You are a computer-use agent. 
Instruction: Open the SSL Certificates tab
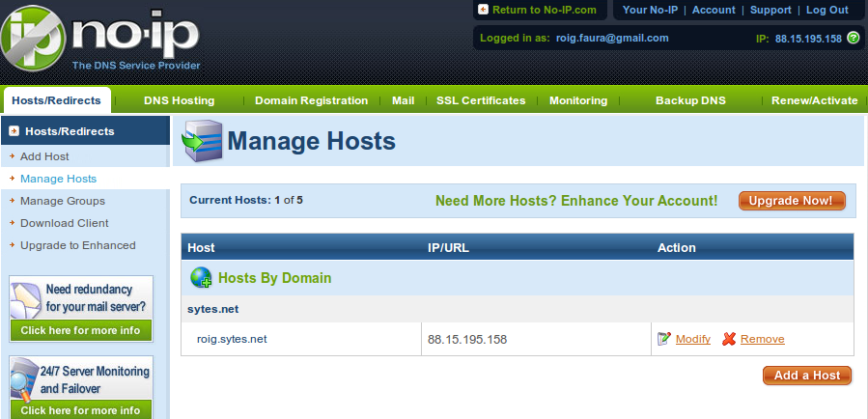tap(481, 100)
